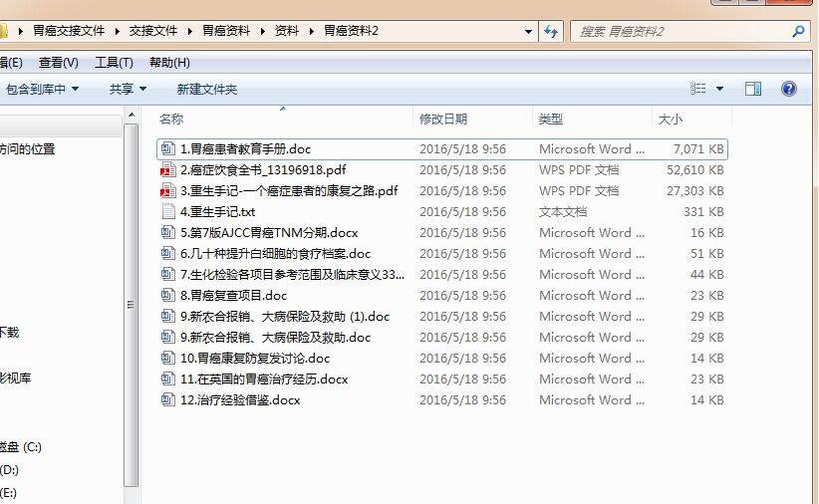Image resolution: width=819 pixels, height=504 pixels.
Task: Toggle the preview pane icon
Action: coord(752,89)
